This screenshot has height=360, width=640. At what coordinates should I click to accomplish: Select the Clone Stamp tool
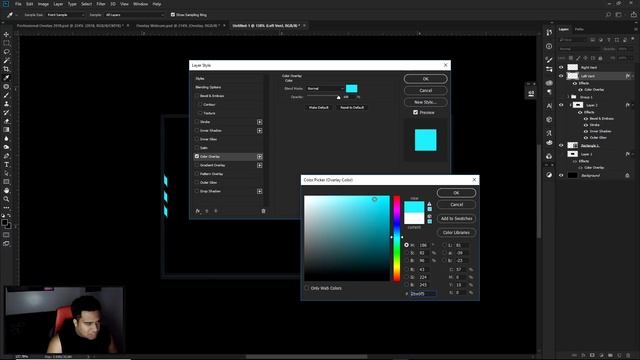pos(7,104)
